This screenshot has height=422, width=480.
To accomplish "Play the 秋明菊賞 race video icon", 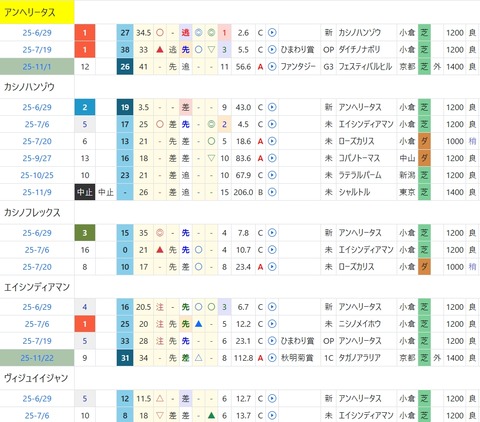I will pyautogui.click(x=272, y=358).
